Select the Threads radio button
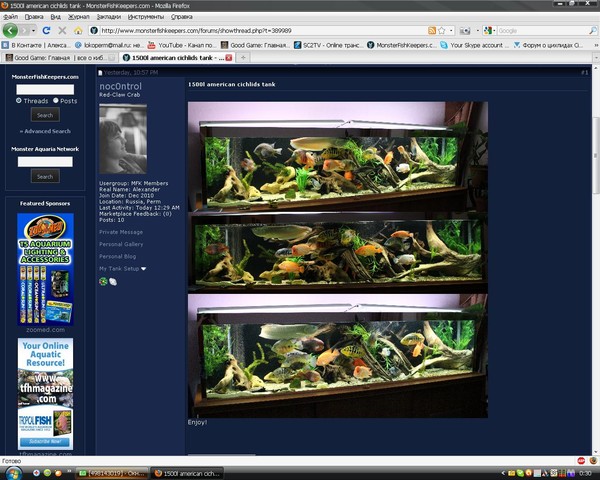 tap(19, 101)
